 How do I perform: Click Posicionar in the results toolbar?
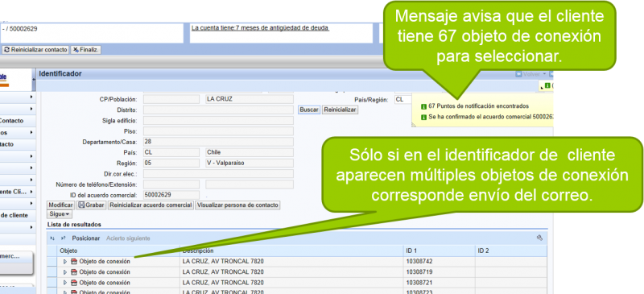86,238
